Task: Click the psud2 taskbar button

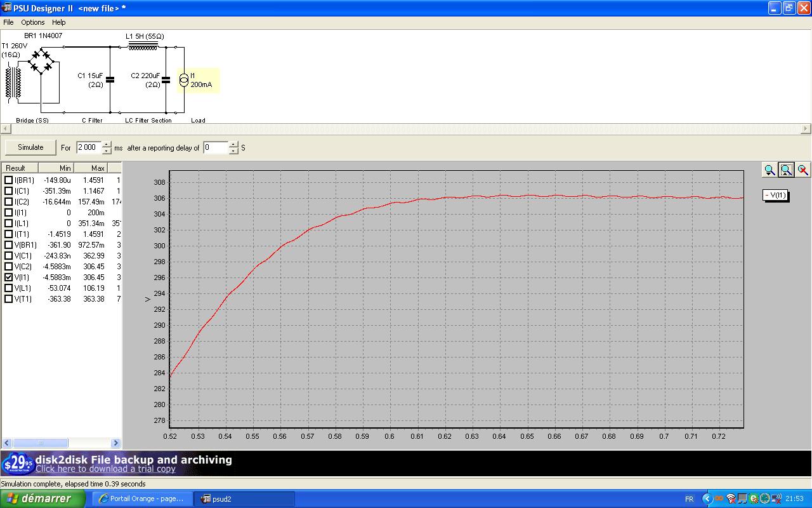Action: (x=246, y=499)
